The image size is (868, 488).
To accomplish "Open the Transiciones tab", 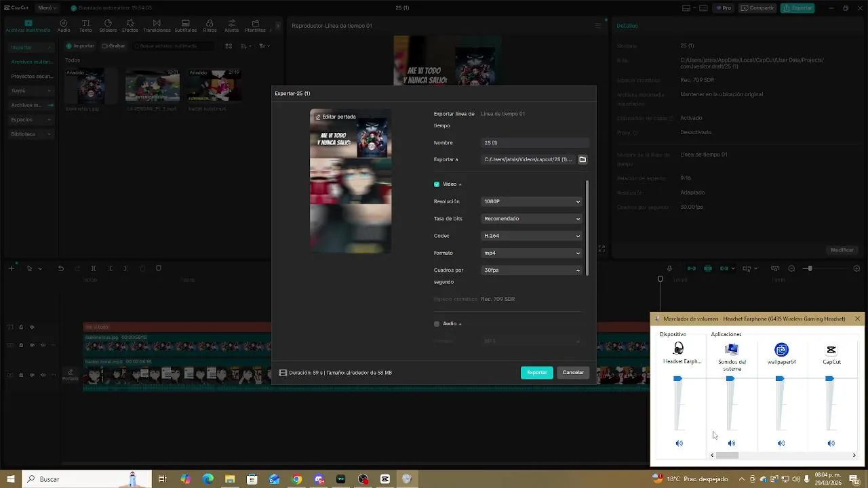I will coord(157,26).
